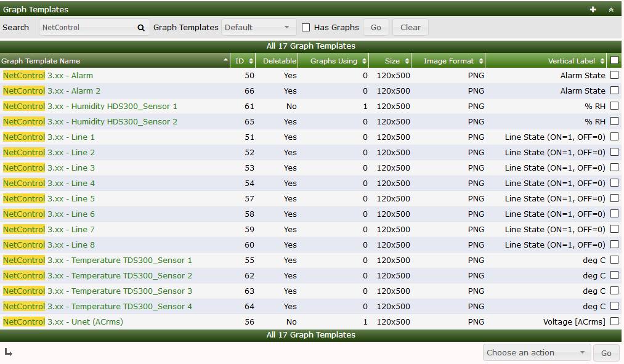This screenshot has height=364, width=624.
Task: Open the Choose an action dropdown
Action: pyautogui.click(x=536, y=352)
